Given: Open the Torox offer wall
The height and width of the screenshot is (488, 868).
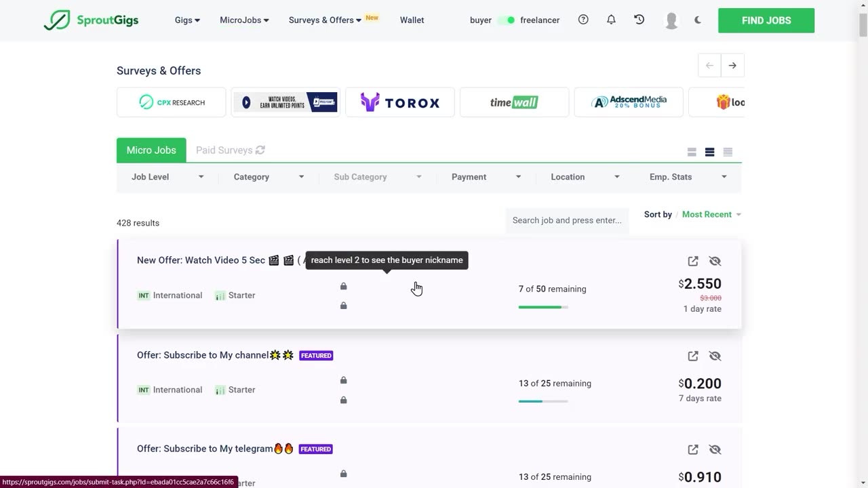Looking at the screenshot, I should point(400,102).
